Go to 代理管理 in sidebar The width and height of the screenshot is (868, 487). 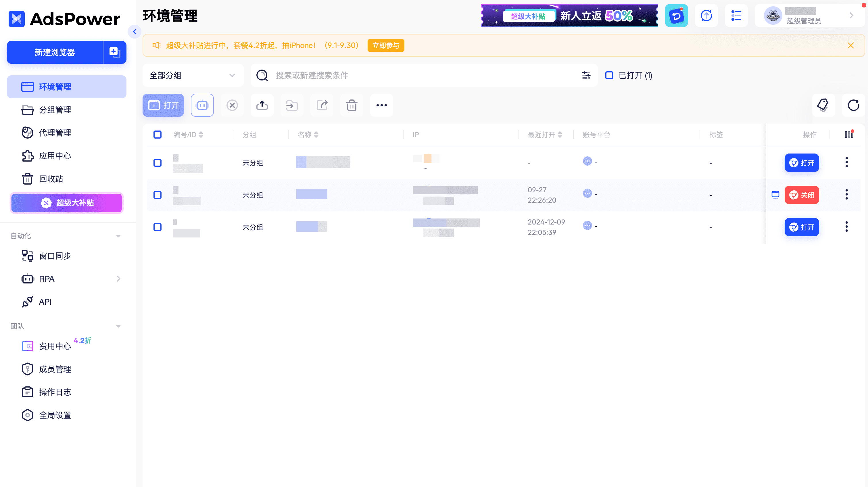coord(55,133)
